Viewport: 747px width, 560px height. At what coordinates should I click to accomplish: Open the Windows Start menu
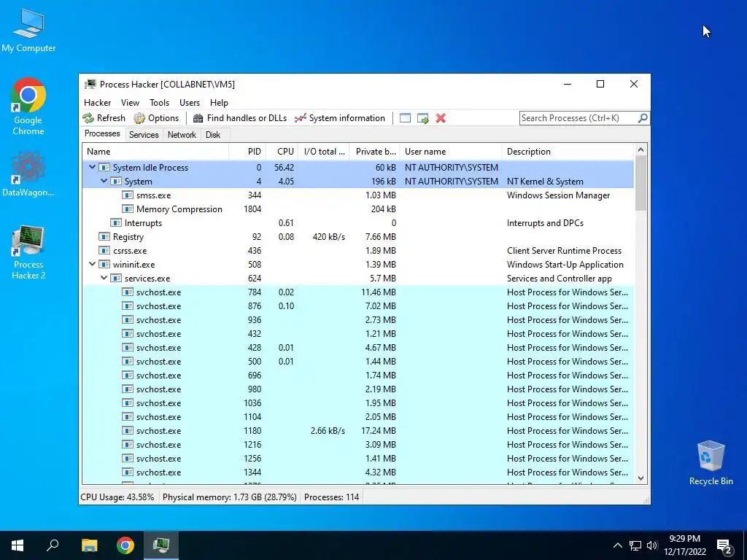point(18,545)
